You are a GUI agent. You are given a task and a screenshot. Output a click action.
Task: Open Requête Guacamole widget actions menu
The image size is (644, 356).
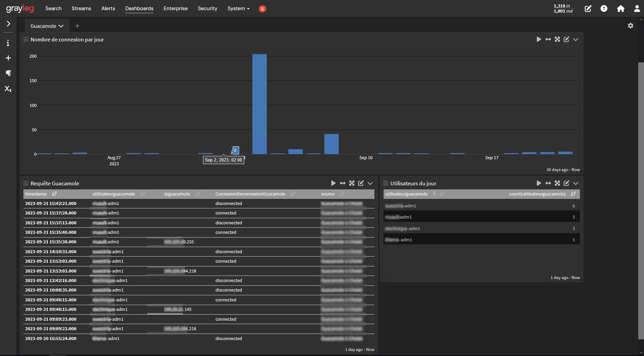pyautogui.click(x=370, y=184)
